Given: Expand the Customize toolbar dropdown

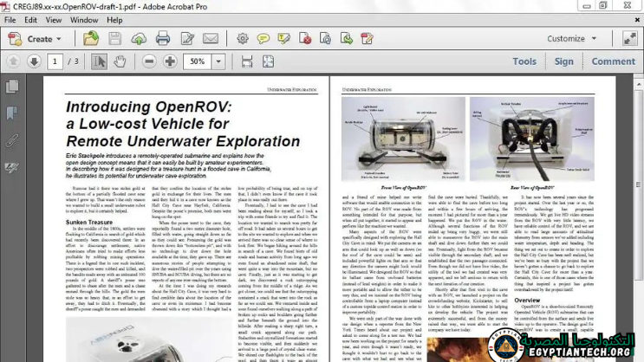Looking at the screenshot, I should click(571, 39).
